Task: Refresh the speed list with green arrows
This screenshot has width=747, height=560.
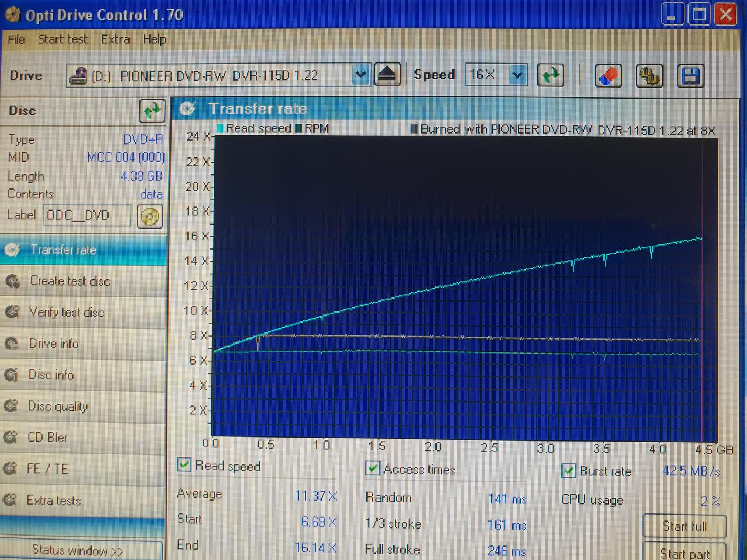Action: coord(550,75)
